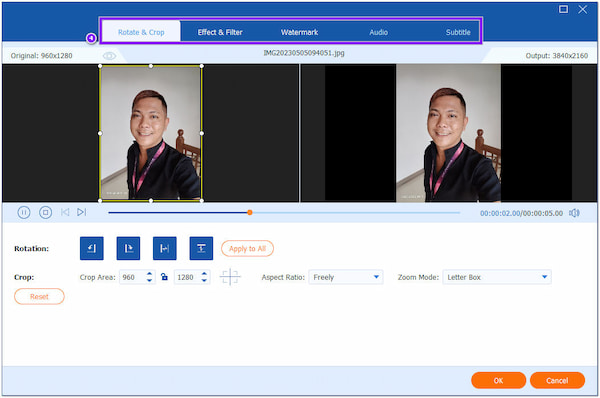The height and width of the screenshot is (398, 600).
Task: Go to next frame
Action: [82, 212]
